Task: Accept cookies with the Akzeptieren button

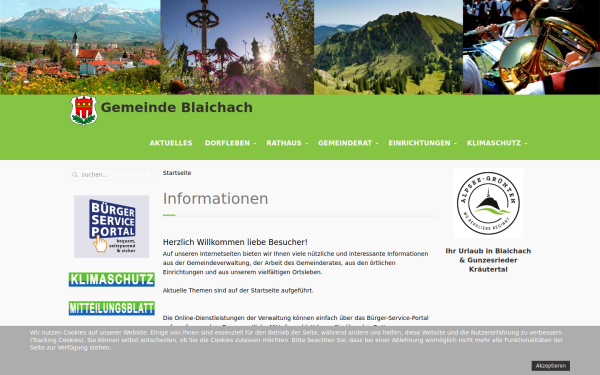Action: tap(551, 366)
